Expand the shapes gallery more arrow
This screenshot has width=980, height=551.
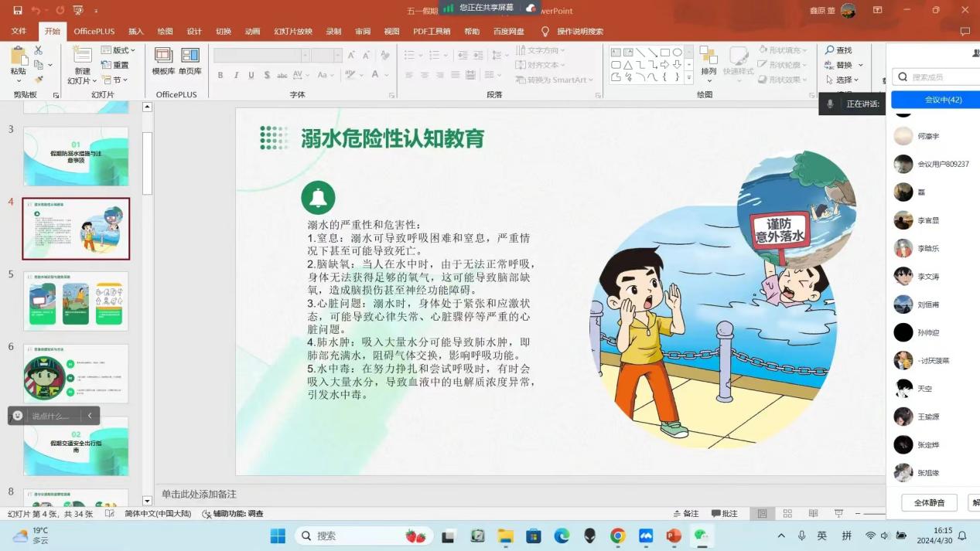pyautogui.click(x=688, y=78)
